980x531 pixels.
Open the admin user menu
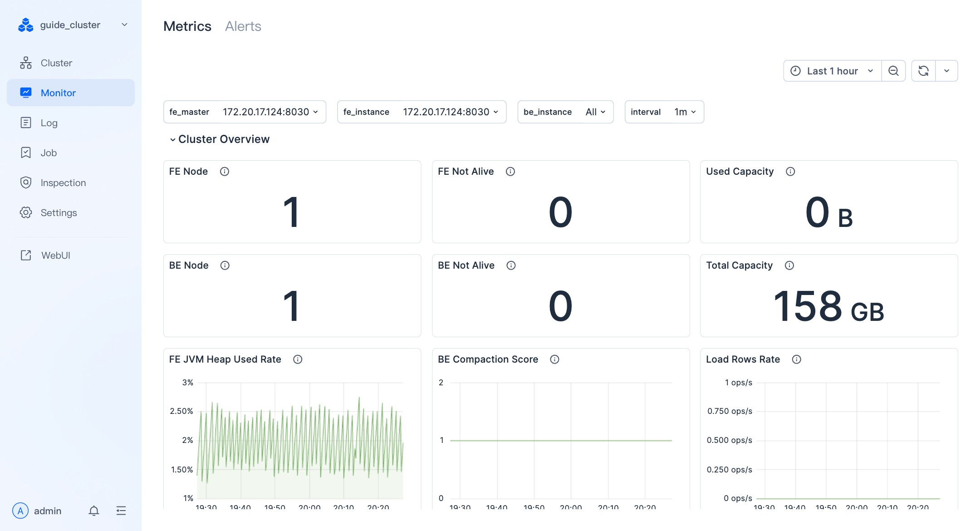coord(37,511)
